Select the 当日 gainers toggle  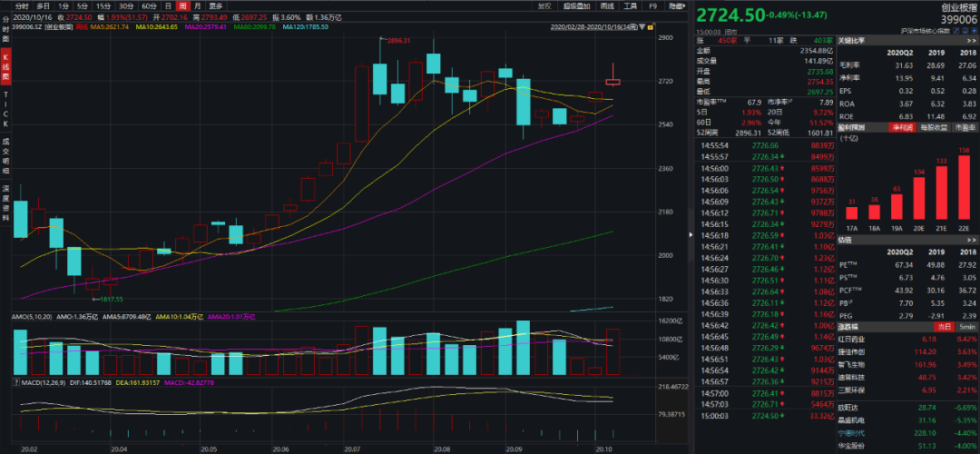pos(944,327)
